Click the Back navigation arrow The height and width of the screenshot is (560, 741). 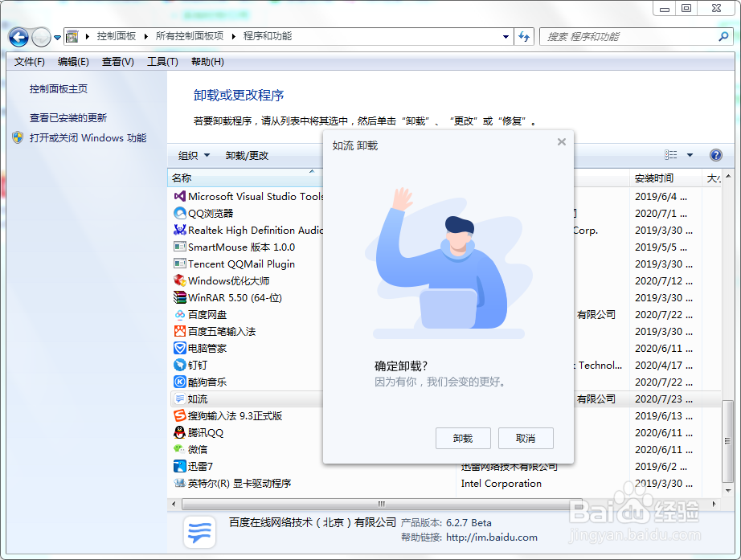[18, 37]
